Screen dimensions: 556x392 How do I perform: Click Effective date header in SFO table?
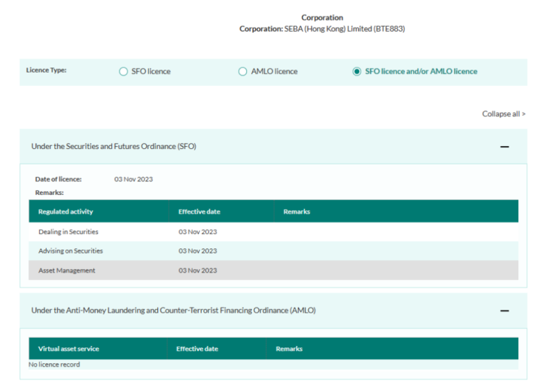click(x=199, y=212)
